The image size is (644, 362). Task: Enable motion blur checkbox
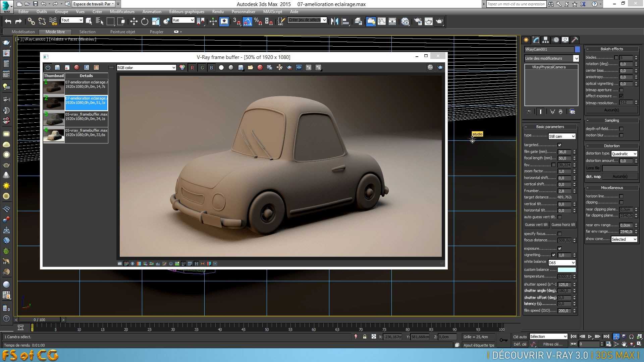(621, 135)
